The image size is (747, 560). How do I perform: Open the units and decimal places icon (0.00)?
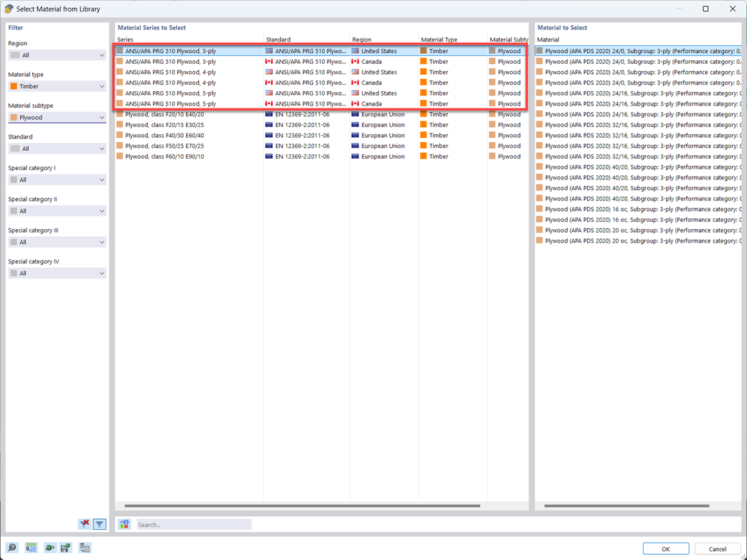pos(31,548)
